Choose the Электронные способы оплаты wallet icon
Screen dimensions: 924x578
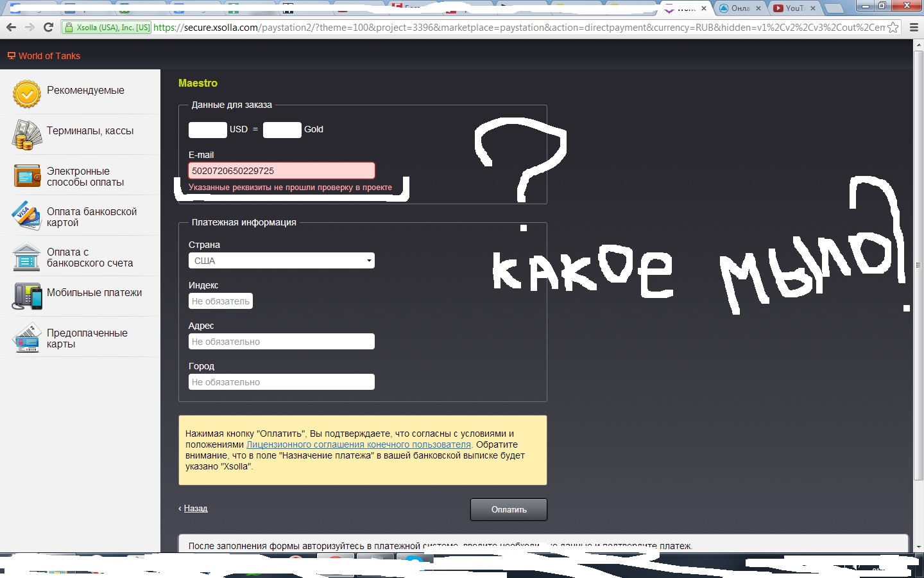click(x=27, y=175)
